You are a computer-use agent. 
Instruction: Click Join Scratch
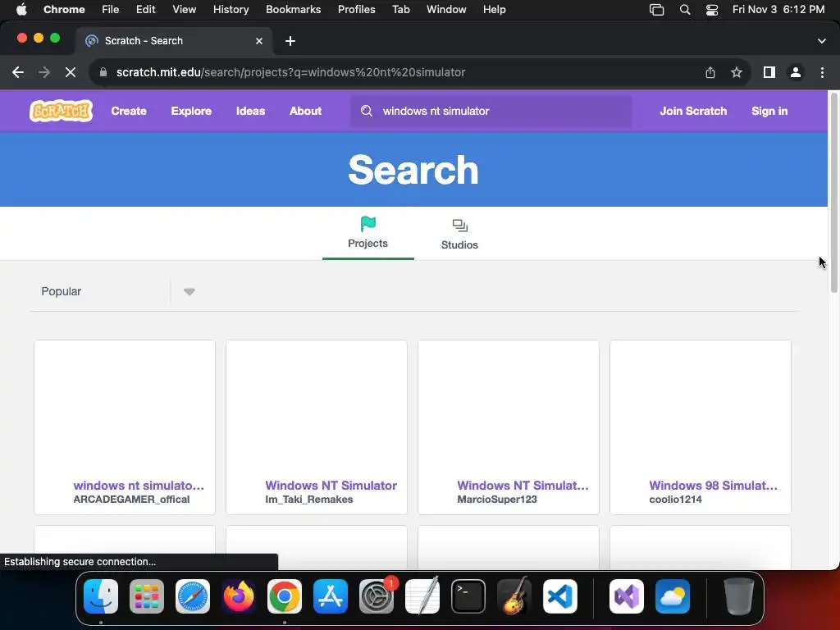coord(693,111)
